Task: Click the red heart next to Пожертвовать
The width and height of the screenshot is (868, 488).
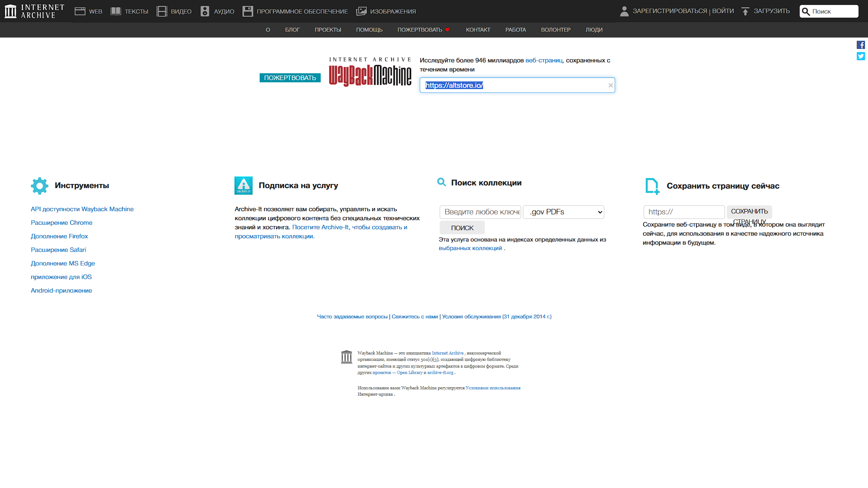Action: point(447,30)
